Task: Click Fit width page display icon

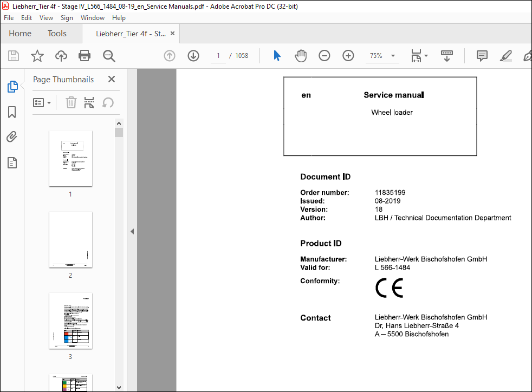Action: (416, 56)
